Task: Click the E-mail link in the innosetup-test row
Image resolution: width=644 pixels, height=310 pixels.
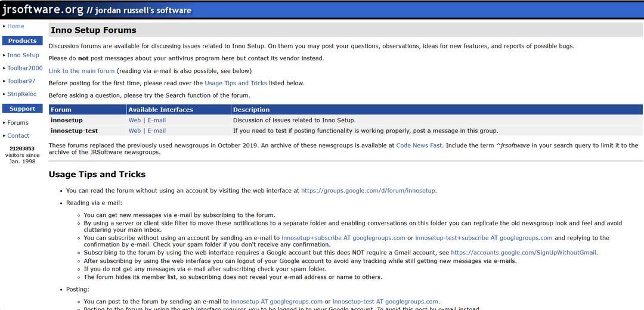Action: click(156, 131)
